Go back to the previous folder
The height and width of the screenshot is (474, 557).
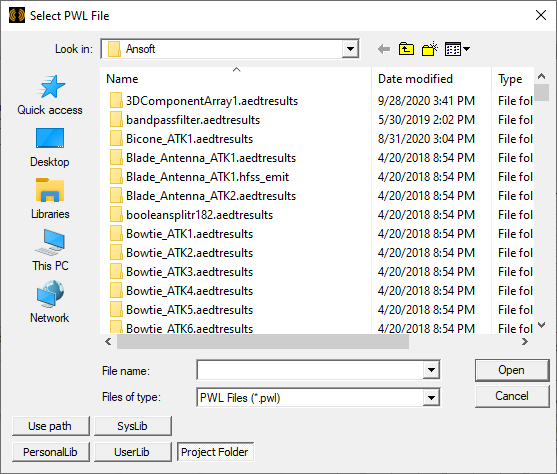click(x=384, y=49)
